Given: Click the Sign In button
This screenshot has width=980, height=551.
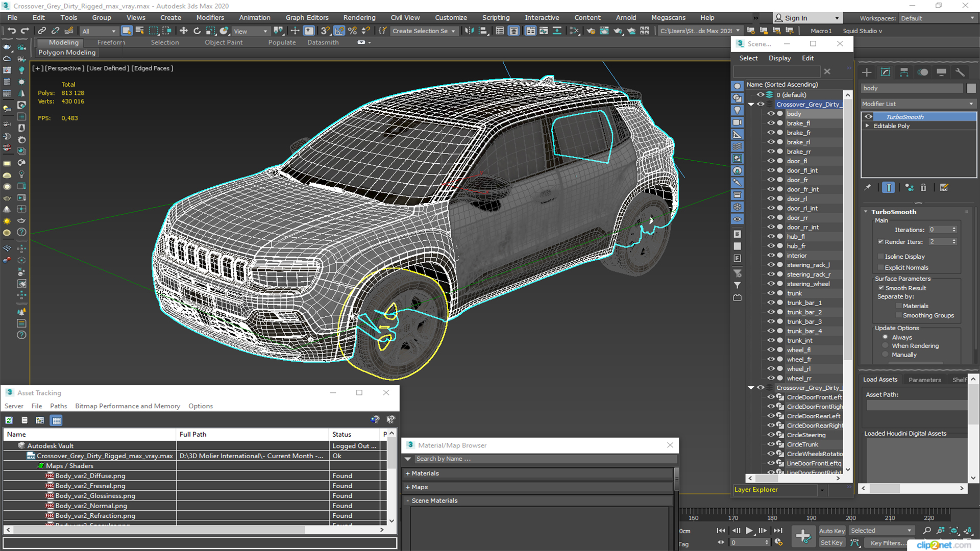Looking at the screenshot, I should [807, 18].
